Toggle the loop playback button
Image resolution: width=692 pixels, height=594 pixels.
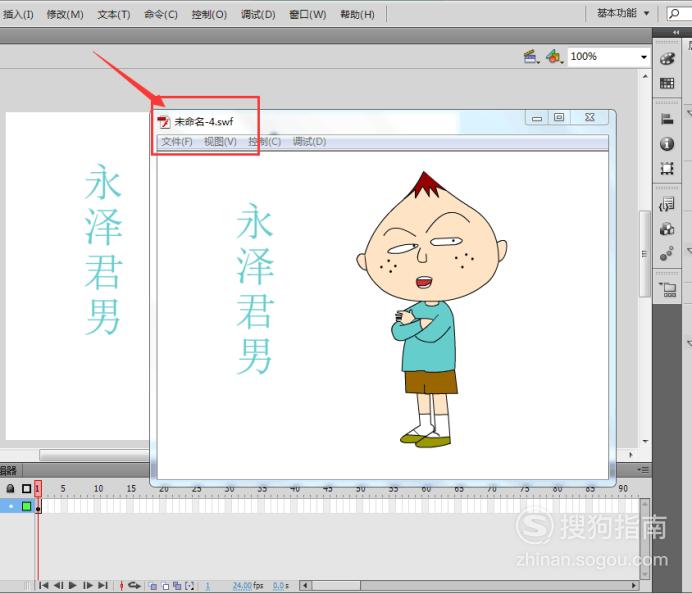[x=134, y=586]
